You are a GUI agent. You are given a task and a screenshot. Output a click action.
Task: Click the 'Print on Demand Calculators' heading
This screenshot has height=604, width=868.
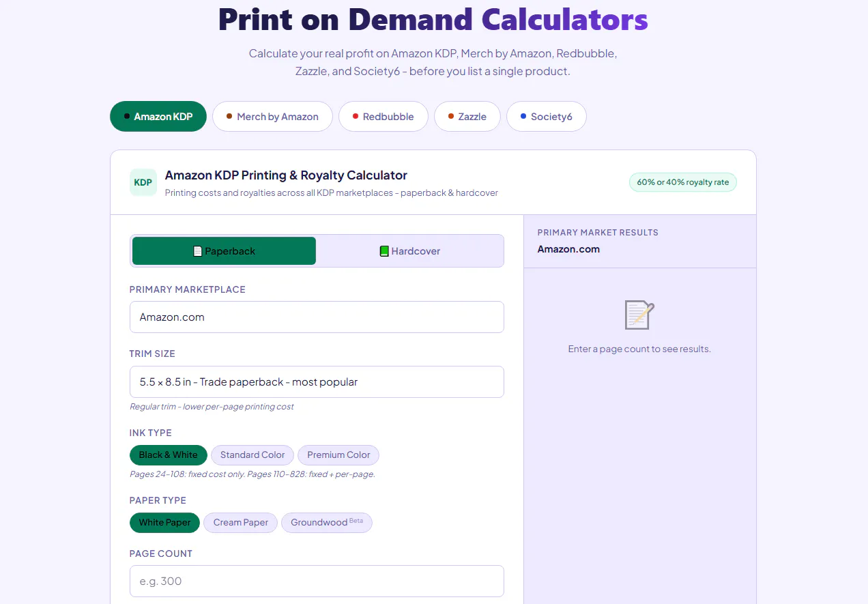tap(433, 19)
